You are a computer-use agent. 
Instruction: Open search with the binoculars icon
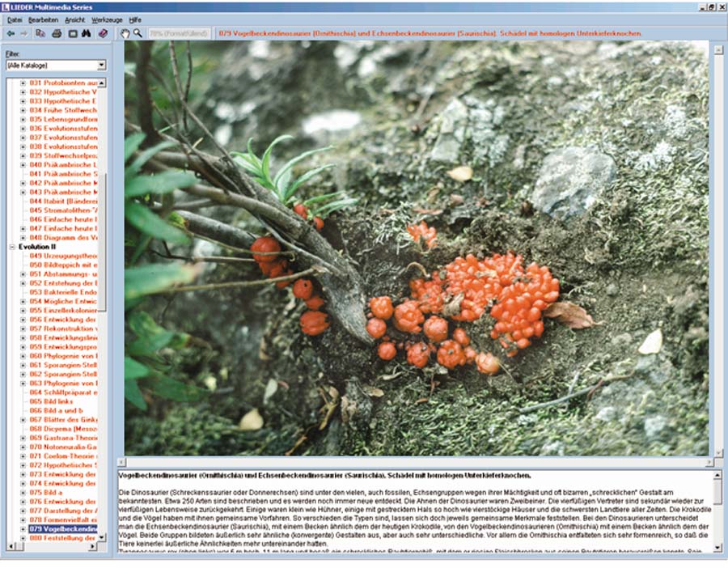click(x=87, y=33)
